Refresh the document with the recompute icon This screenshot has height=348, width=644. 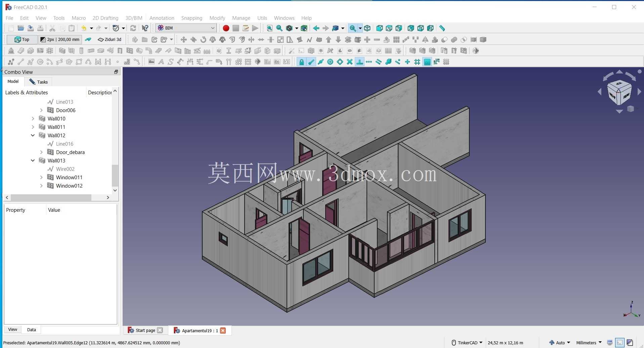(133, 28)
